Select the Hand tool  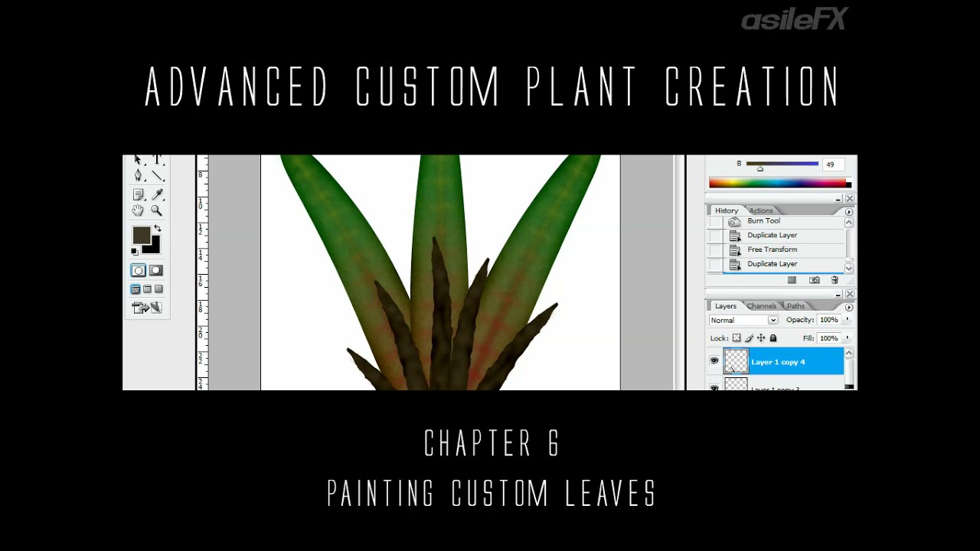[x=138, y=211]
